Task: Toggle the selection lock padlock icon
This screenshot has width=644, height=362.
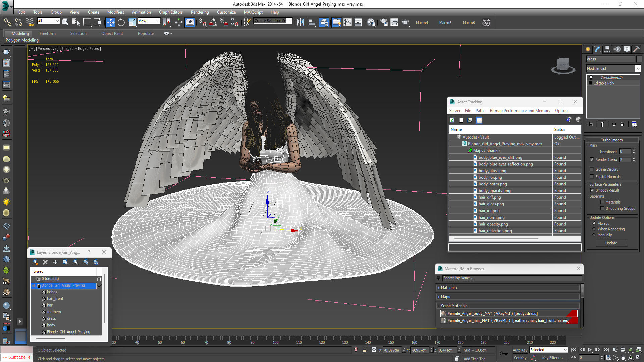Action: tap(365, 350)
